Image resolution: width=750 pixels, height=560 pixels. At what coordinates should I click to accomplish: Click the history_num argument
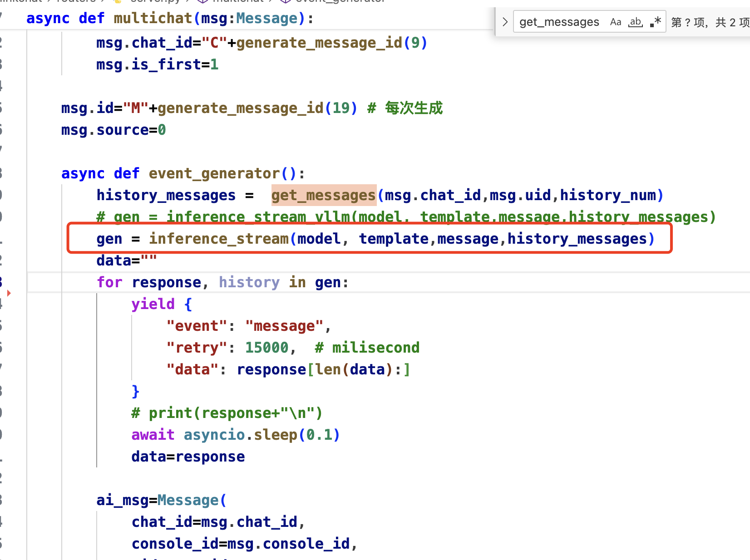pyautogui.click(x=608, y=195)
